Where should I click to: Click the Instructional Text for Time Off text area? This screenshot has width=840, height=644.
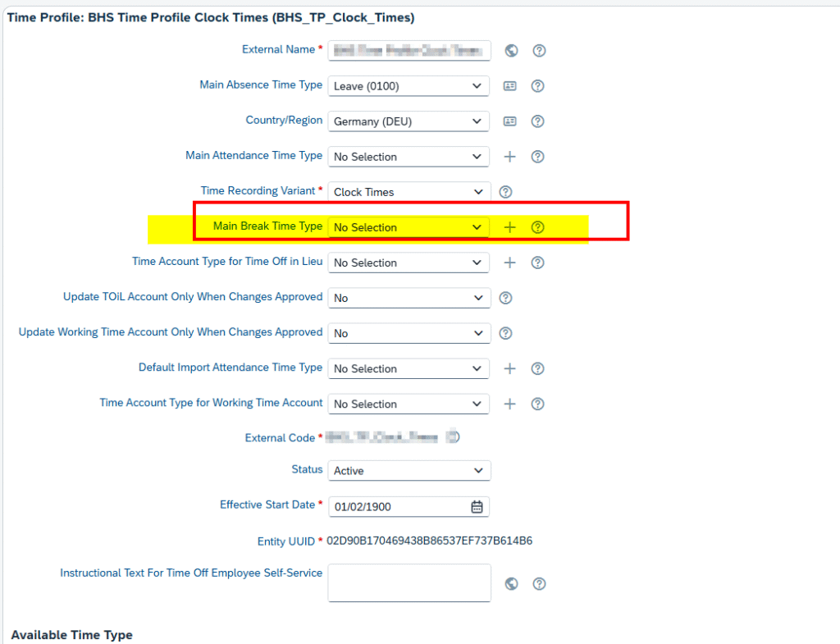coord(409,582)
